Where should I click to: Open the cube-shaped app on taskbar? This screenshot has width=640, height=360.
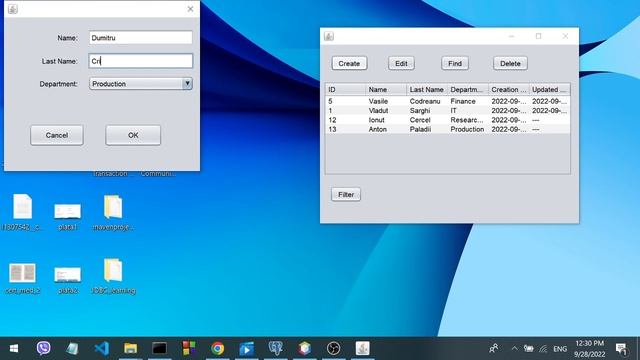pos(304,348)
